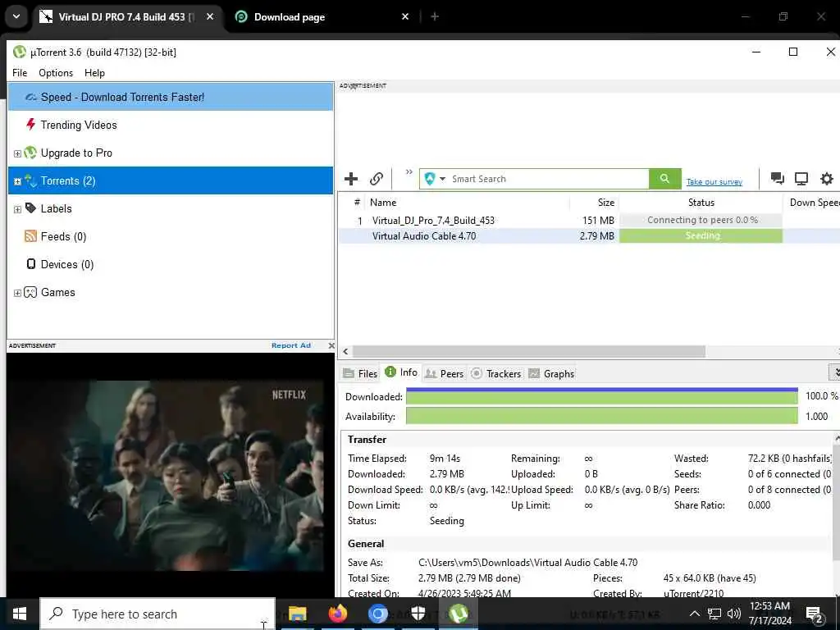The image size is (840, 630).
Task: Click the taskbar Type here to search box
Action: point(157,614)
